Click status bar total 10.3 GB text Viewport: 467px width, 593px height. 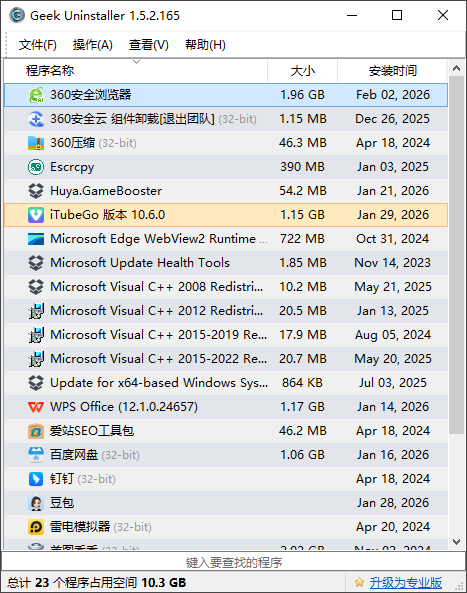tap(164, 582)
